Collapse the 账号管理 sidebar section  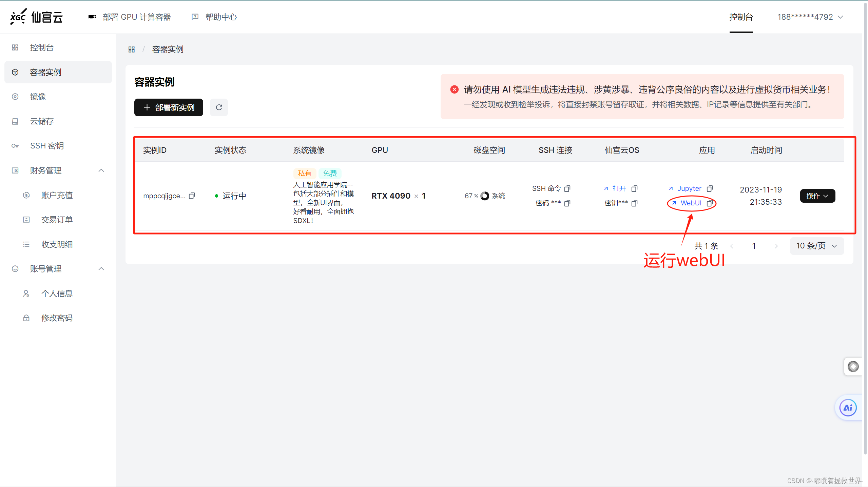coord(101,269)
